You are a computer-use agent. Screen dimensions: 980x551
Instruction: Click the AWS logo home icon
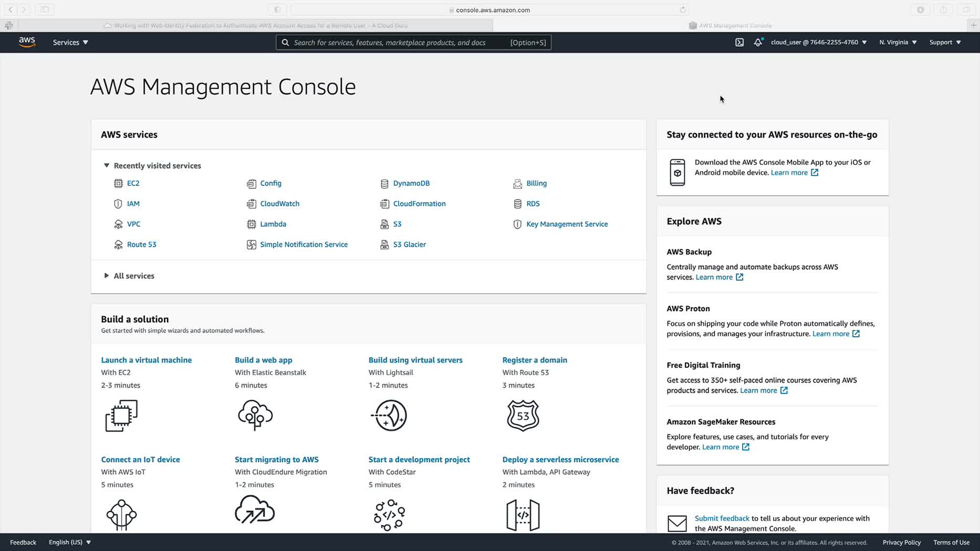[27, 42]
